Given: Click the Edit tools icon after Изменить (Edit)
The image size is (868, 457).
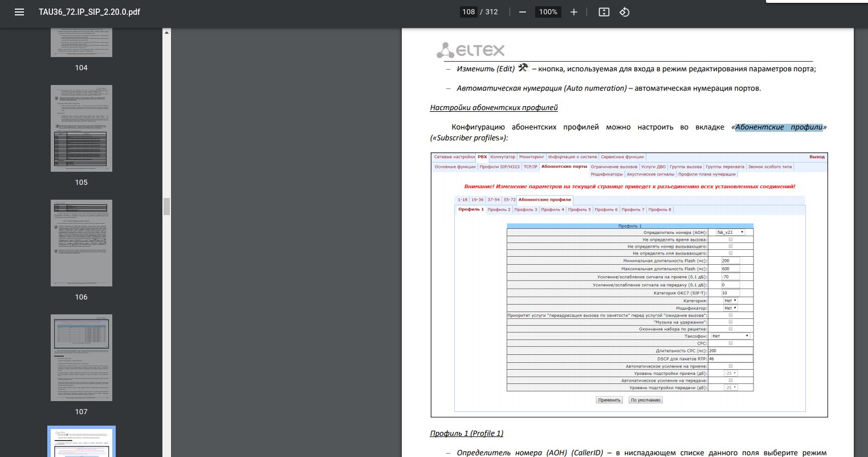Looking at the screenshot, I should [524, 68].
